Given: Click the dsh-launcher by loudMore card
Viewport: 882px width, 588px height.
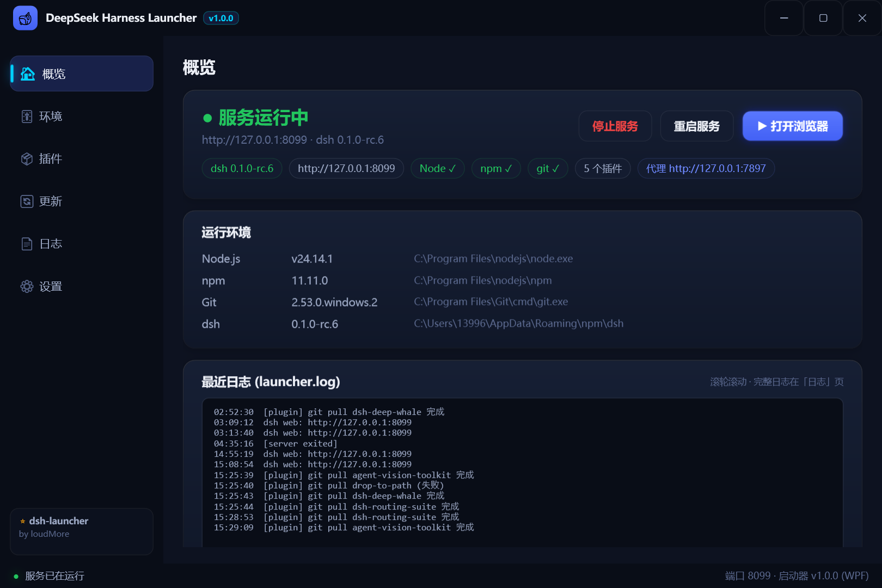Looking at the screenshot, I should click(x=82, y=531).
